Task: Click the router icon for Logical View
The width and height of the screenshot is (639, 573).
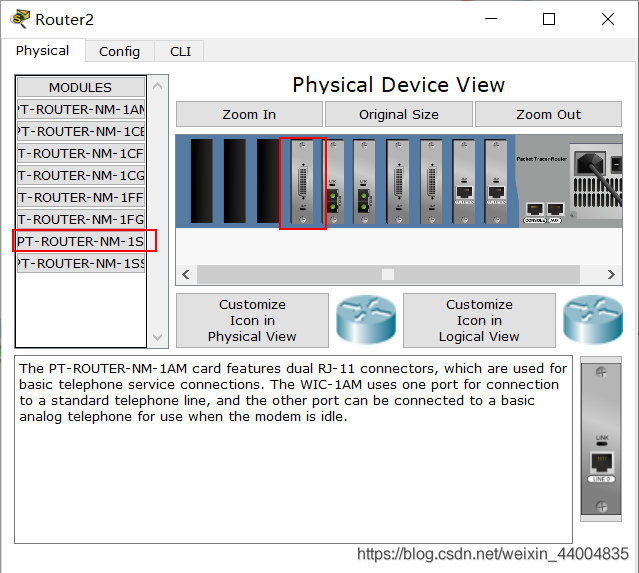Action: 593,320
